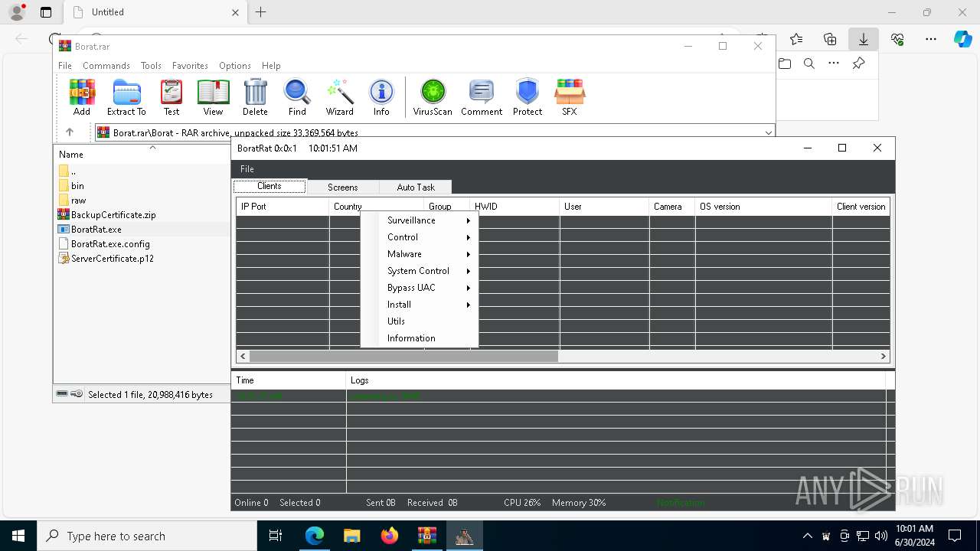980x551 pixels.
Task: Open Task View on taskbar
Action: pos(276,536)
